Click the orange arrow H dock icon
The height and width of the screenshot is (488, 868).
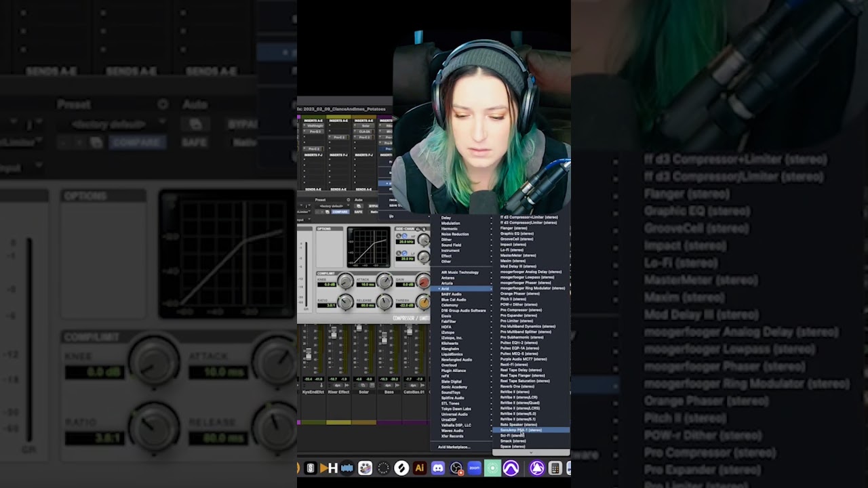[x=329, y=468]
